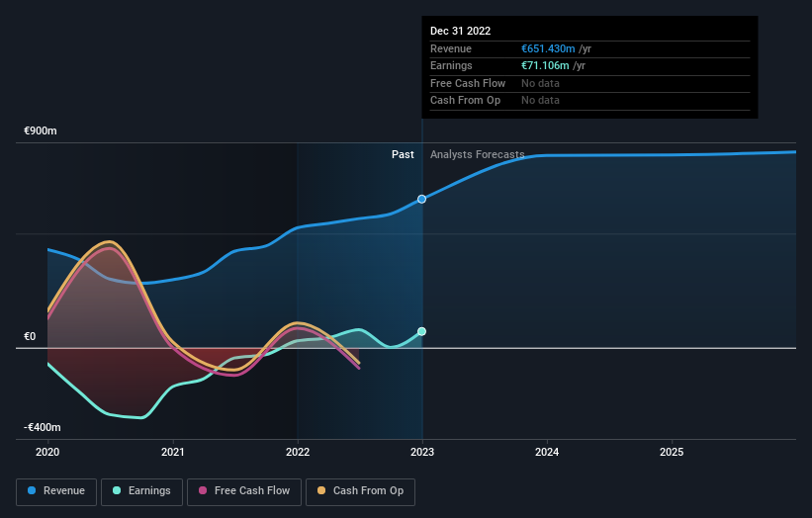Select the 2020 x-axis label
Image resolution: width=812 pixels, height=518 pixels.
click(47, 452)
